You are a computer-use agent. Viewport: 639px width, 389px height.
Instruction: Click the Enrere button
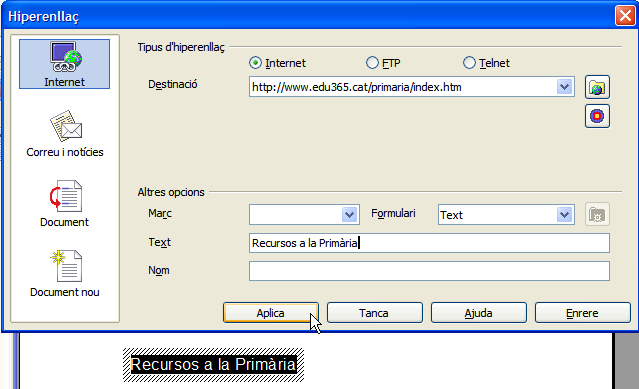[583, 313]
